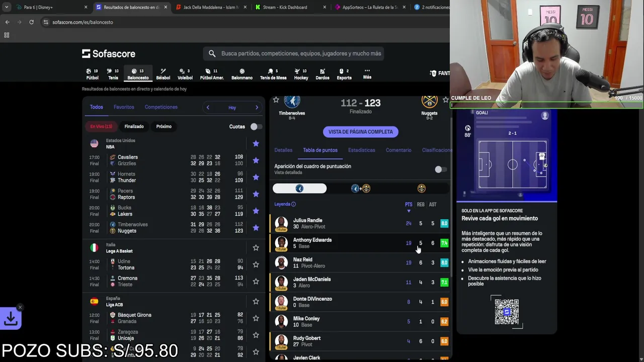Filter by Próximo matches

pyautogui.click(x=164, y=127)
